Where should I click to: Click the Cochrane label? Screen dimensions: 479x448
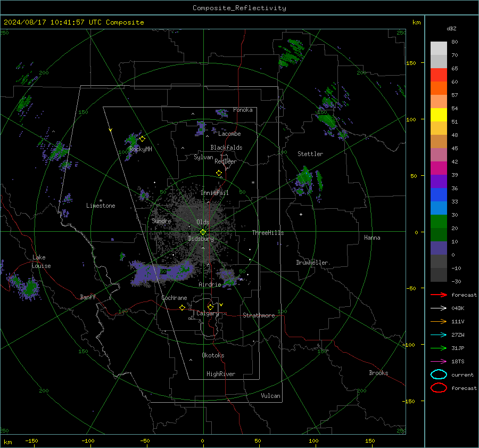(x=174, y=298)
